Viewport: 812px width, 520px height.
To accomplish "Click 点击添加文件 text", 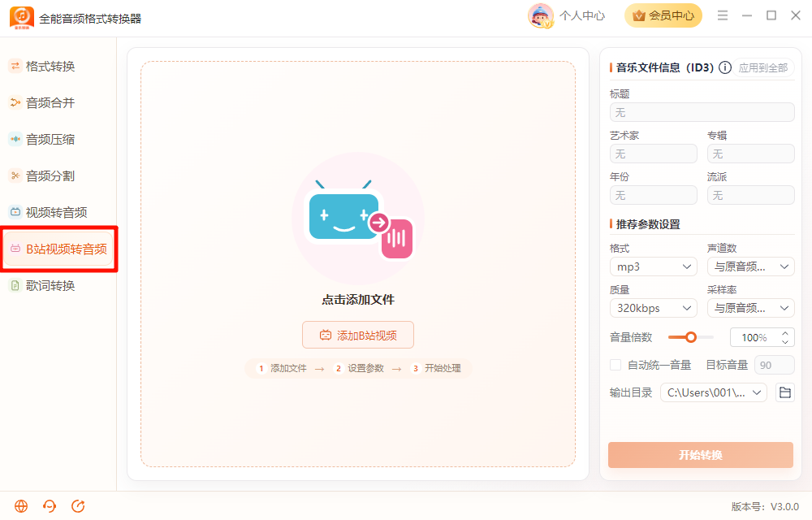I will point(358,299).
